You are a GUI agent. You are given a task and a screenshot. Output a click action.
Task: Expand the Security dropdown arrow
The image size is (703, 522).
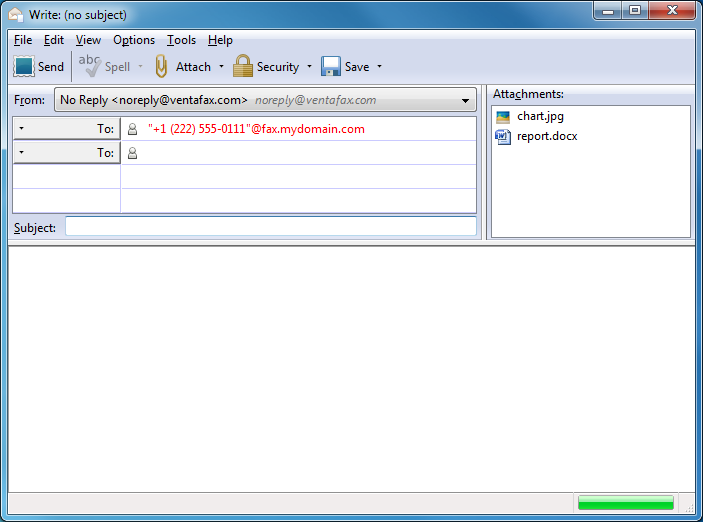click(309, 66)
